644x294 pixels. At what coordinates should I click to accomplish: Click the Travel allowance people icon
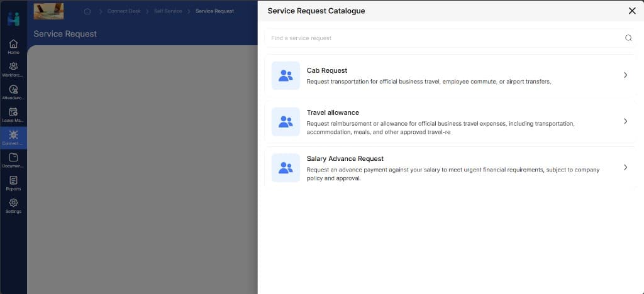click(286, 121)
